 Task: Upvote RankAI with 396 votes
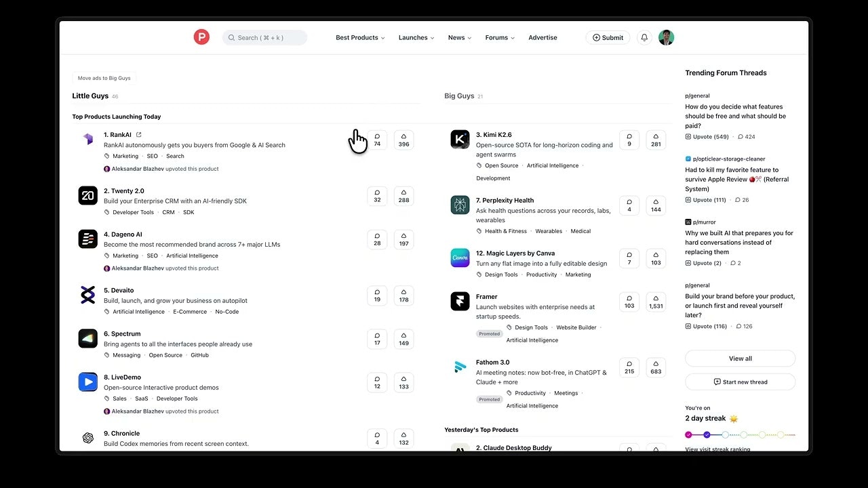[x=404, y=140]
